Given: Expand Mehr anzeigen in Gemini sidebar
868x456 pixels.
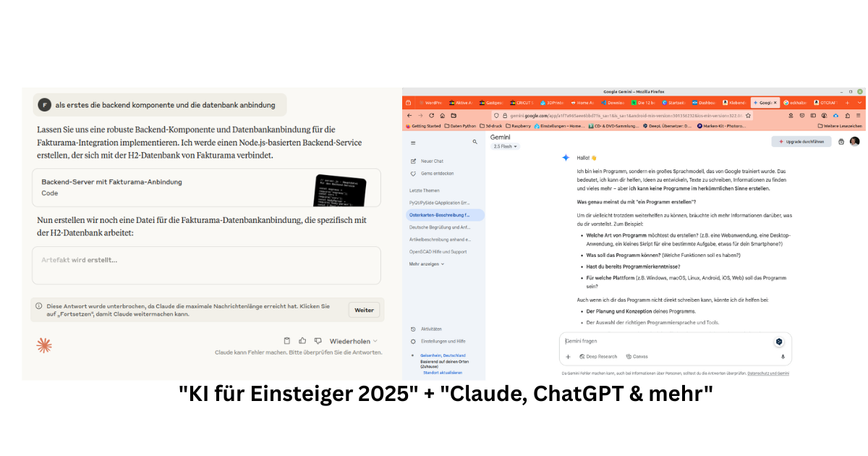Looking at the screenshot, I should pyautogui.click(x=427, y=264).
